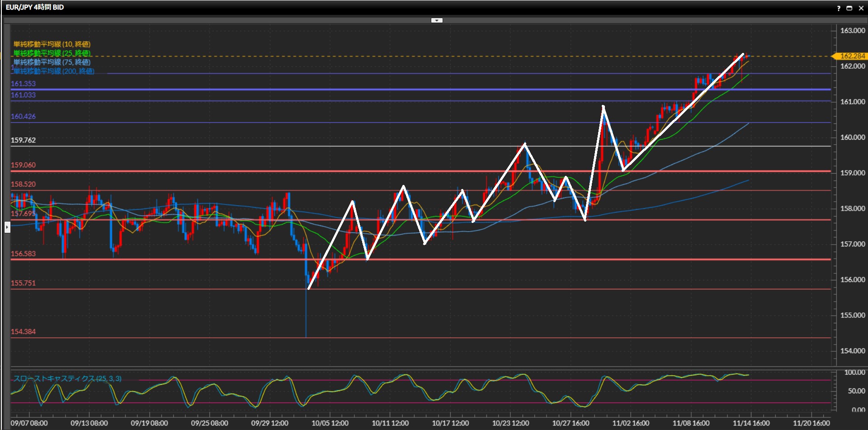The width and height of the screenshot is (868, 430).
Task: Open the help question mark icon
Action: (x=839, y=8)
